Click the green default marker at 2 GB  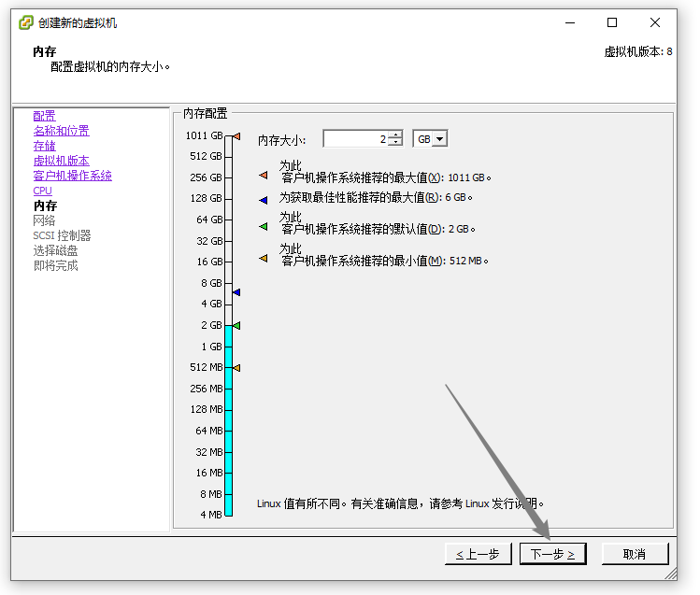tap(237, 326)
